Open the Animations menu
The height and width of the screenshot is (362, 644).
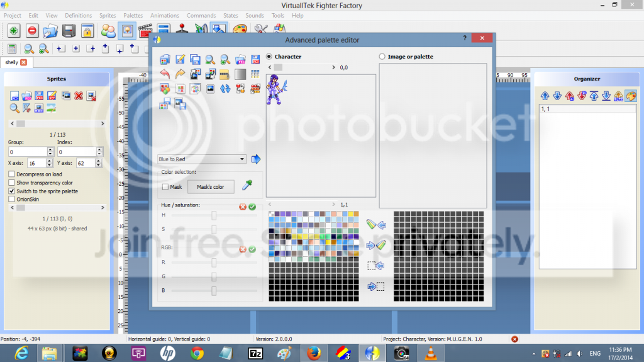[x=165, y=16]
